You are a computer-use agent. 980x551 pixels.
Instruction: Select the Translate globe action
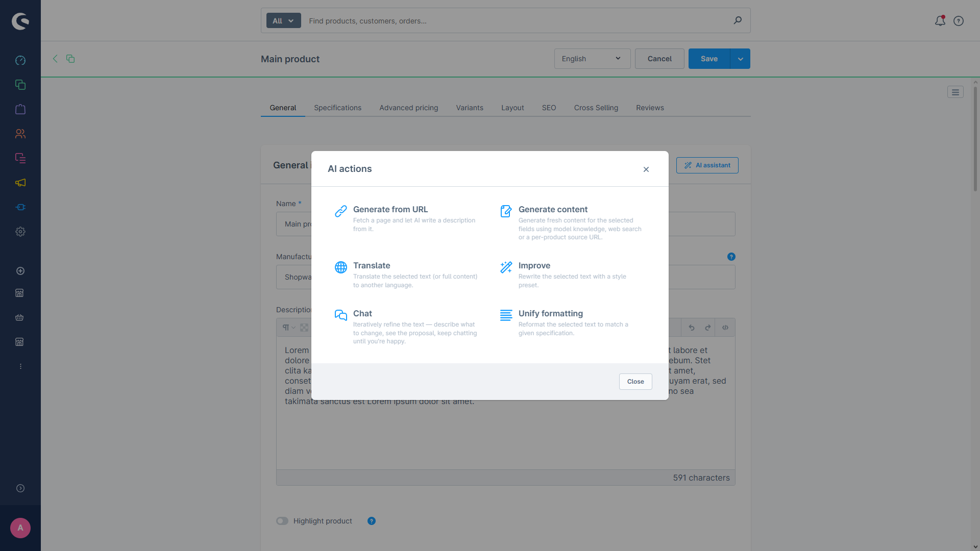pyautogui.click(x=341, y=267)
